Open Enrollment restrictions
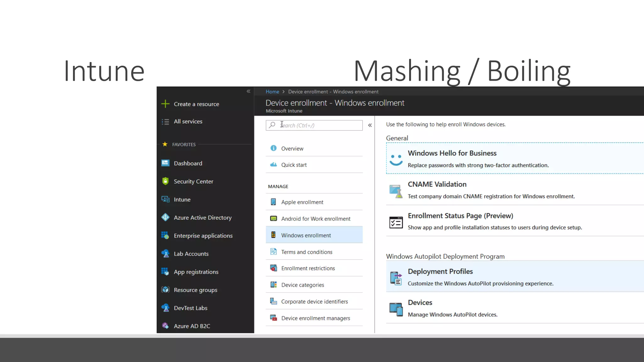 (314, 268)
